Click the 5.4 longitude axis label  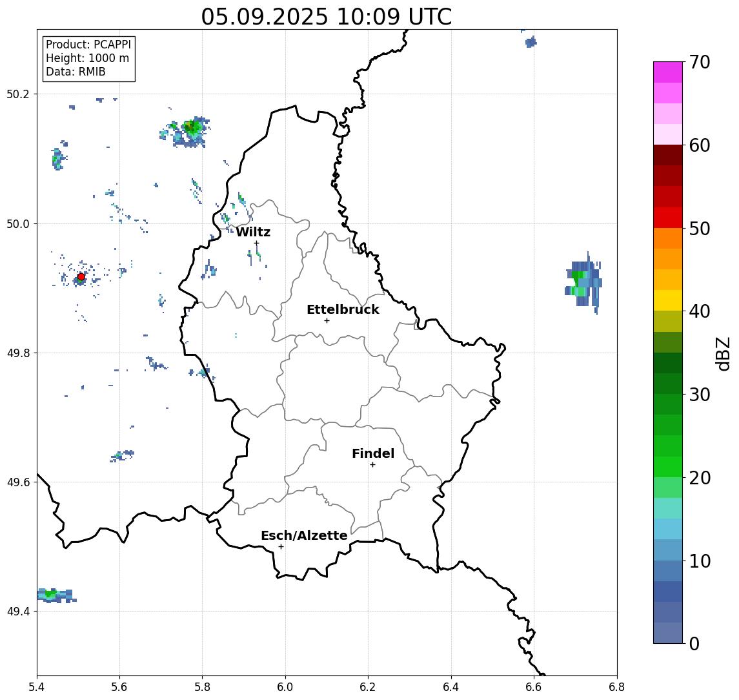click(37, 687)
